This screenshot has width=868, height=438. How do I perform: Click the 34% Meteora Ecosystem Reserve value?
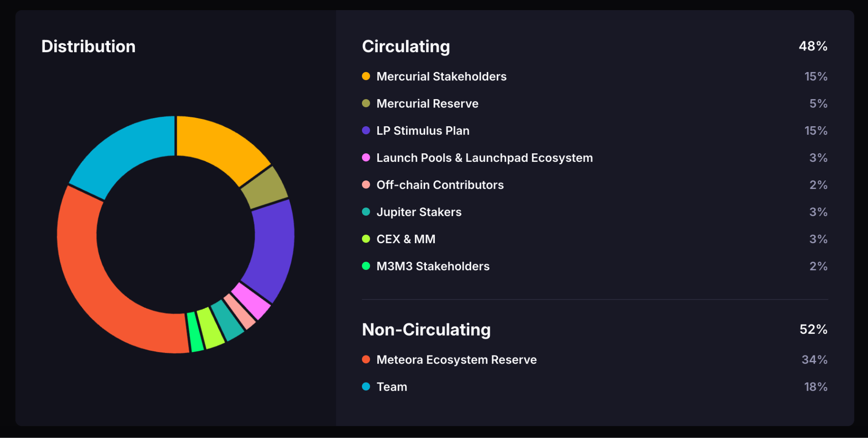pos(814,360)
